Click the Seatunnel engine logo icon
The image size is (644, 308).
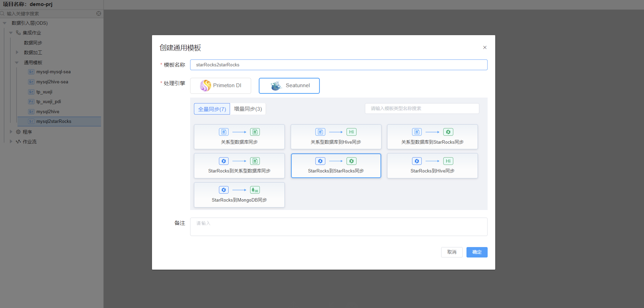pos(276,86)
